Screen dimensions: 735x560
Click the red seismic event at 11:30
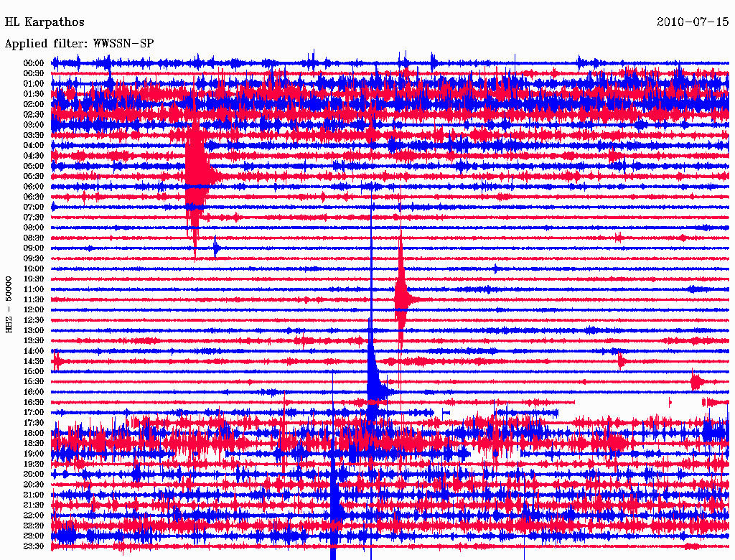tap(402, 299)
